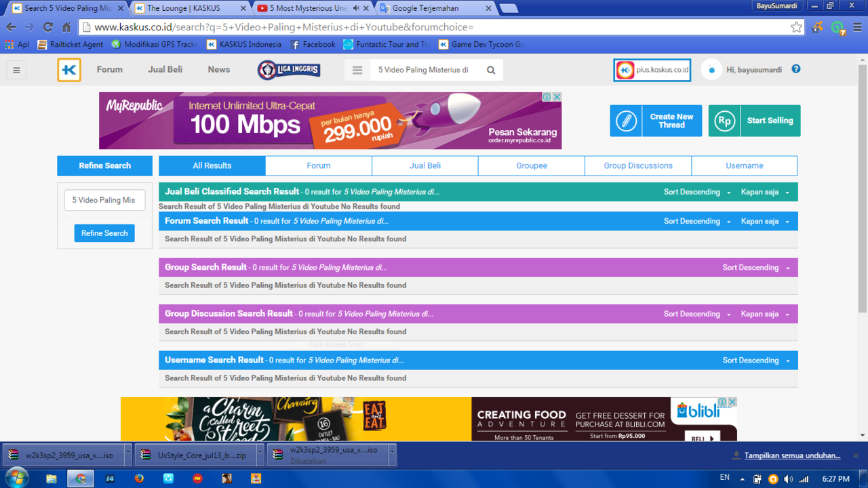
Task: Click the pencil icon of Create New Thread
Action: (626, 121)
